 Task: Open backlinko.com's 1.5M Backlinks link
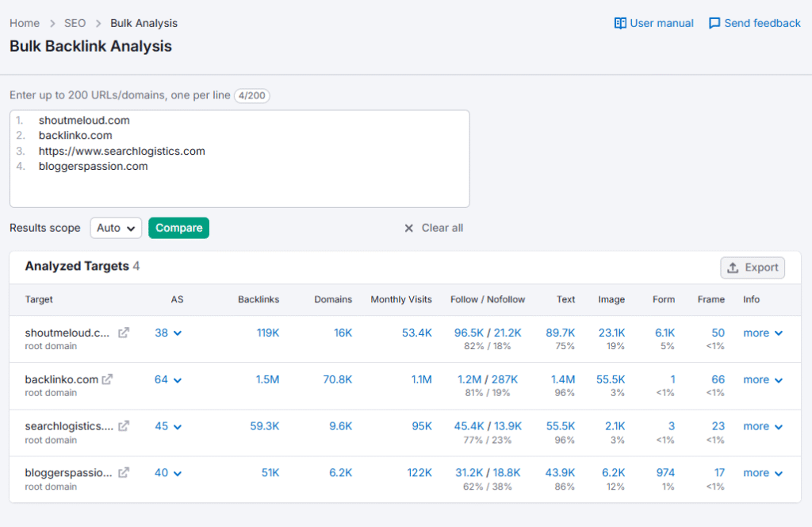(x=268, y=379)
